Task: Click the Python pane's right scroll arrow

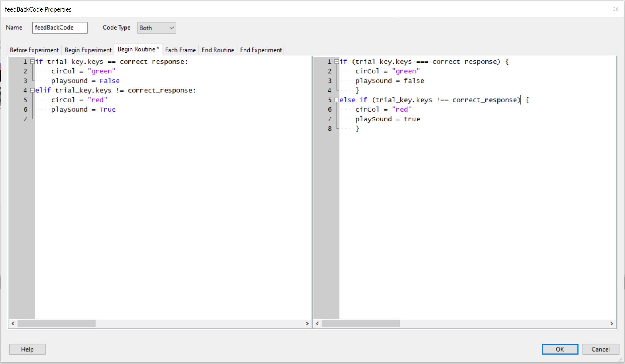Action: pos(307,323)
